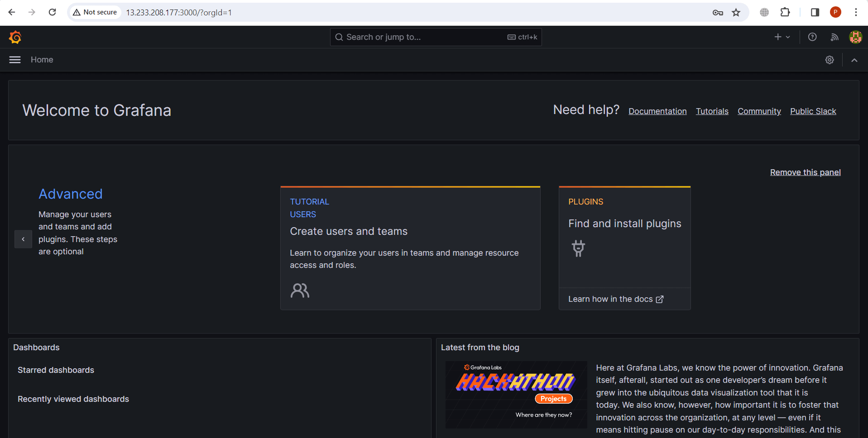Click the users icon in tutorial card

pos(300,290)
